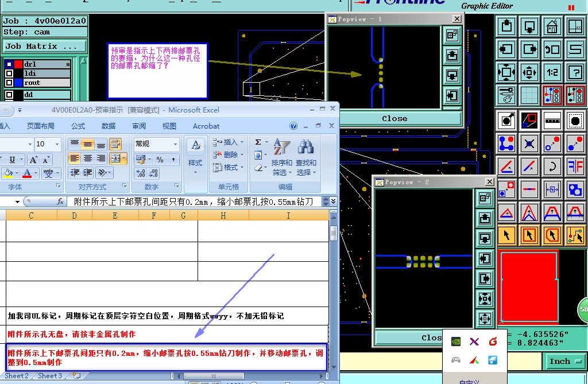Click the pan down icon in Popview 2

[485, 239]
